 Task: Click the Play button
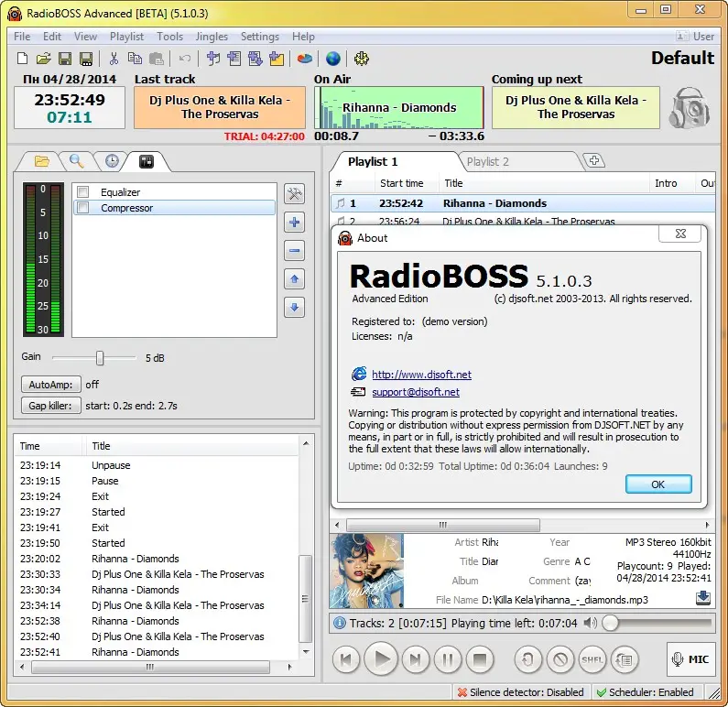click(x=381, y=658)
